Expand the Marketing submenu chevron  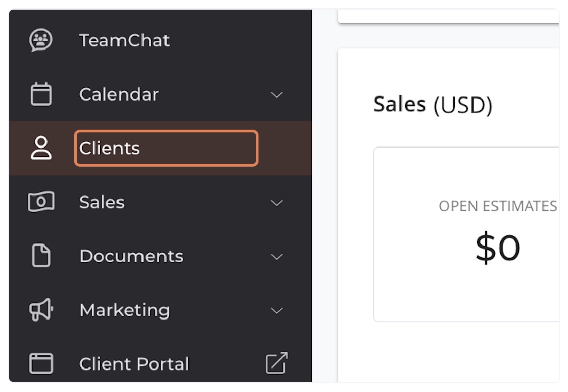(x=277, y=310)
